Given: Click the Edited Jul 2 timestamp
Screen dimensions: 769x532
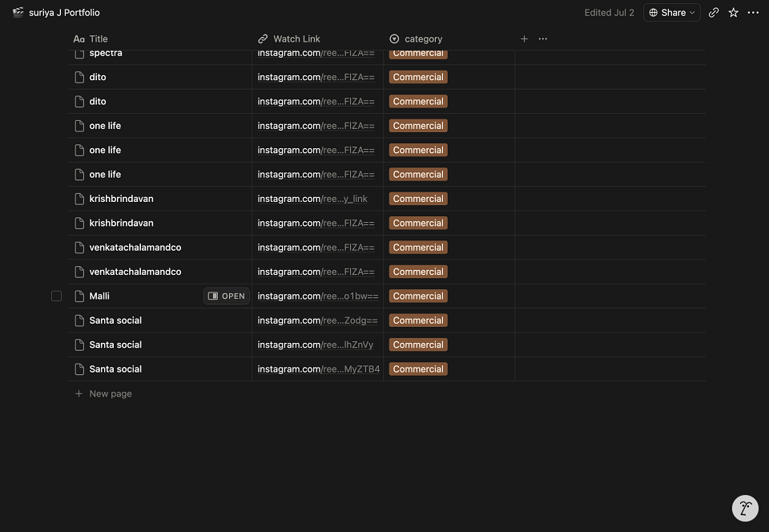Looking at the screenshot, I should point(609,13).
